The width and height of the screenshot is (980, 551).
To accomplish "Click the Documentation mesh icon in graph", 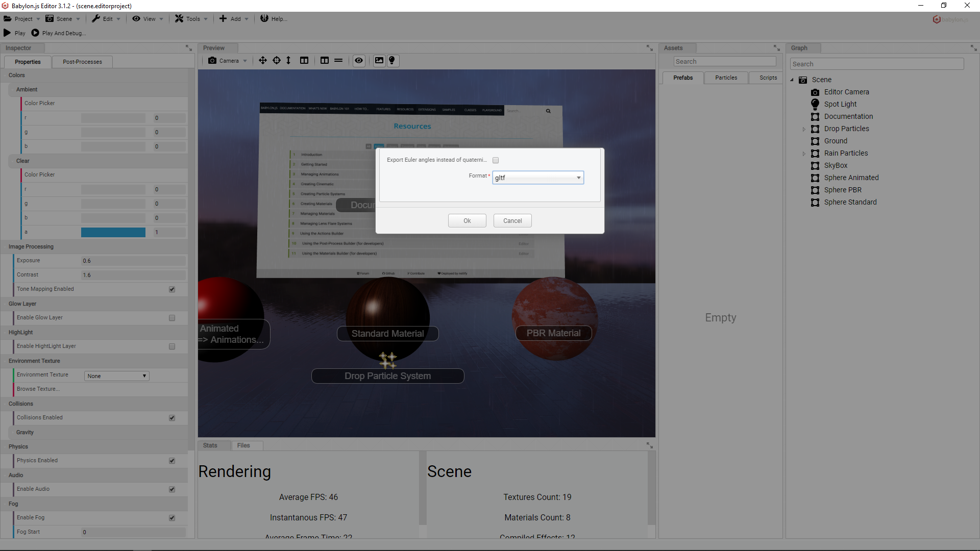I will coord(815,117).
